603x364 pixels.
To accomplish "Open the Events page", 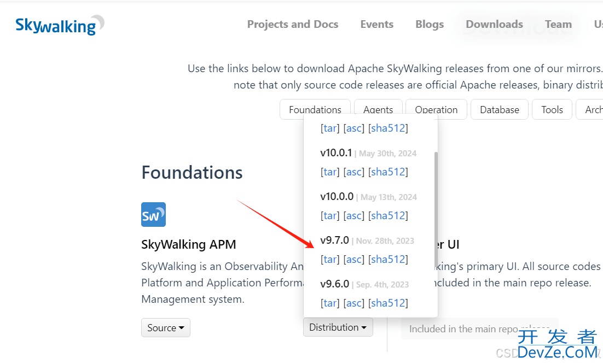I will pyautogui.click(x=377, y=24).
